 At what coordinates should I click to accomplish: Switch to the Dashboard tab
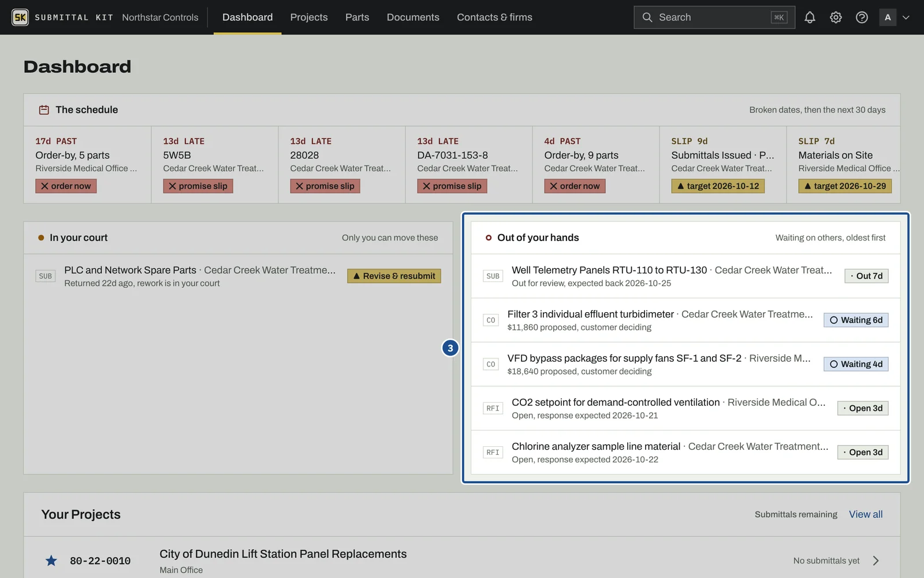[x=248, y=17]
